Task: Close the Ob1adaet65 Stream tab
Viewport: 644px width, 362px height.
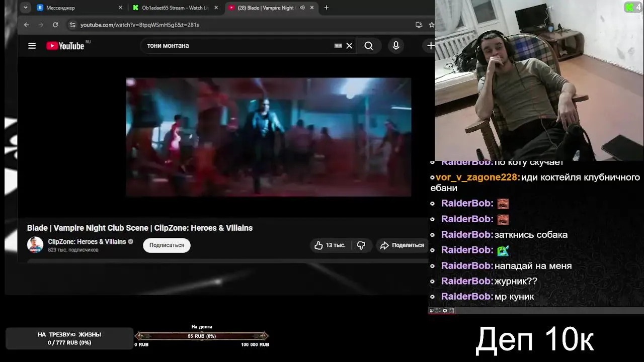Action: (216, 8)
